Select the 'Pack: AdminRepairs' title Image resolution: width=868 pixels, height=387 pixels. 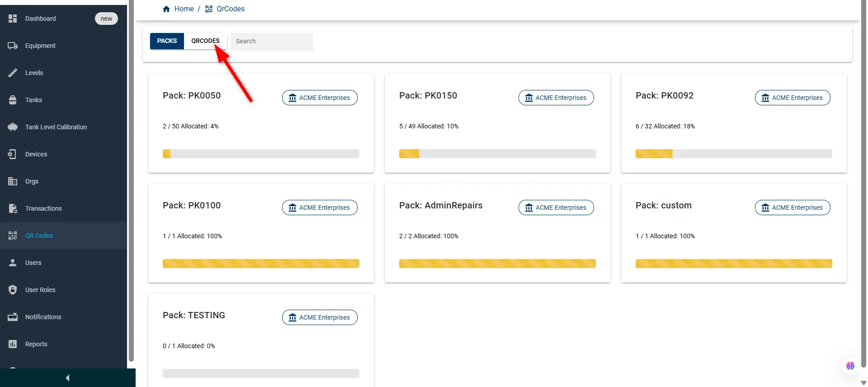(x=441, y=205)
